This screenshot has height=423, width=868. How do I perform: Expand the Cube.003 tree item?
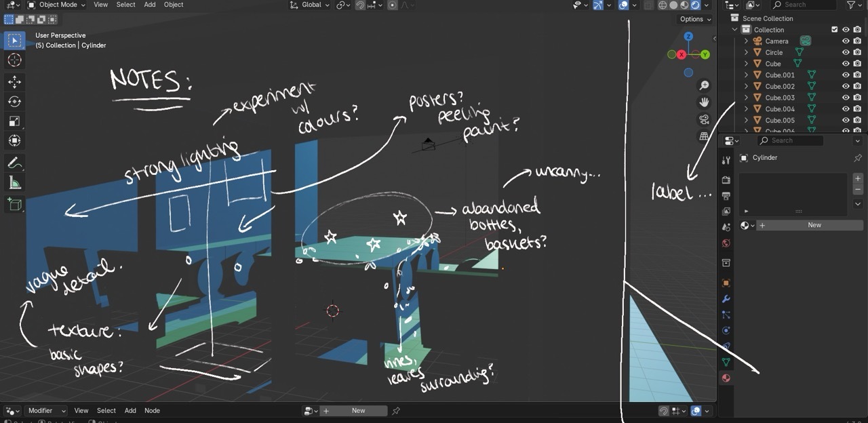[747, 98]
